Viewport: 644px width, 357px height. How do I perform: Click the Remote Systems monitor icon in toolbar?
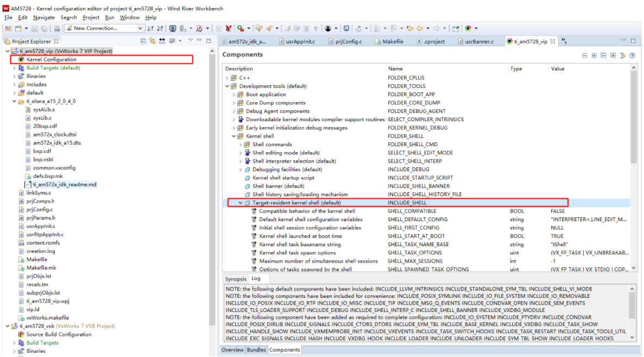pos(172,28)
